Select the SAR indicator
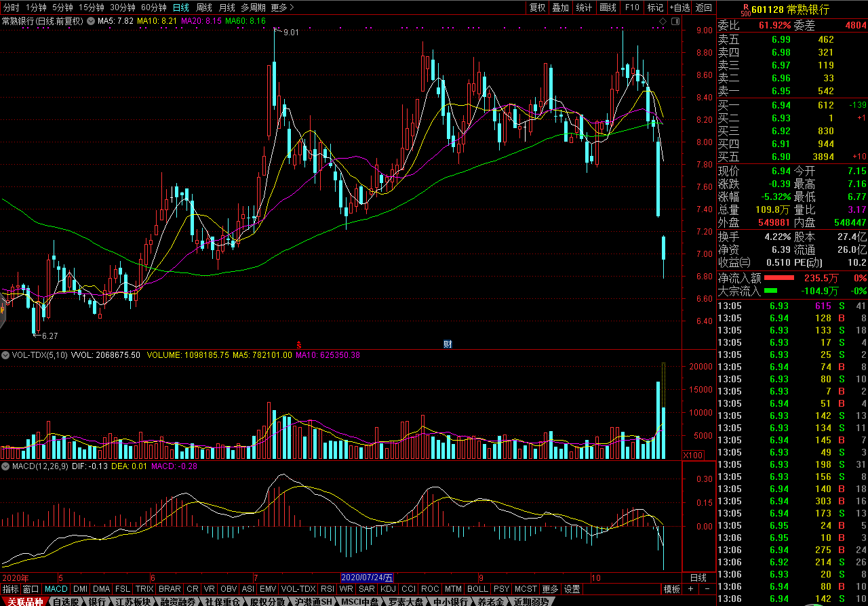This screenshot has width=868, height=606. [367, 589]
